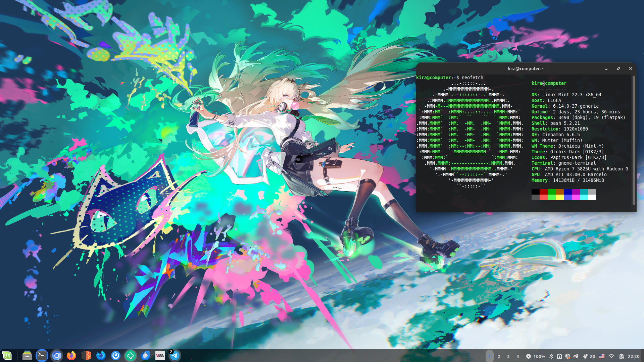644x362 pixels.
Task: Click the 'Host: LL6FA' line
Action: (x=546, y=100)
